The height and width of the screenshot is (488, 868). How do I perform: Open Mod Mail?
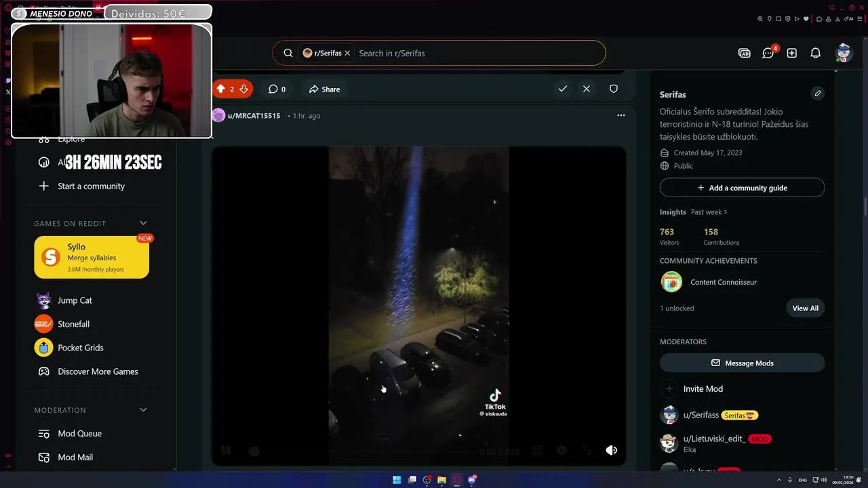point(75,457)
